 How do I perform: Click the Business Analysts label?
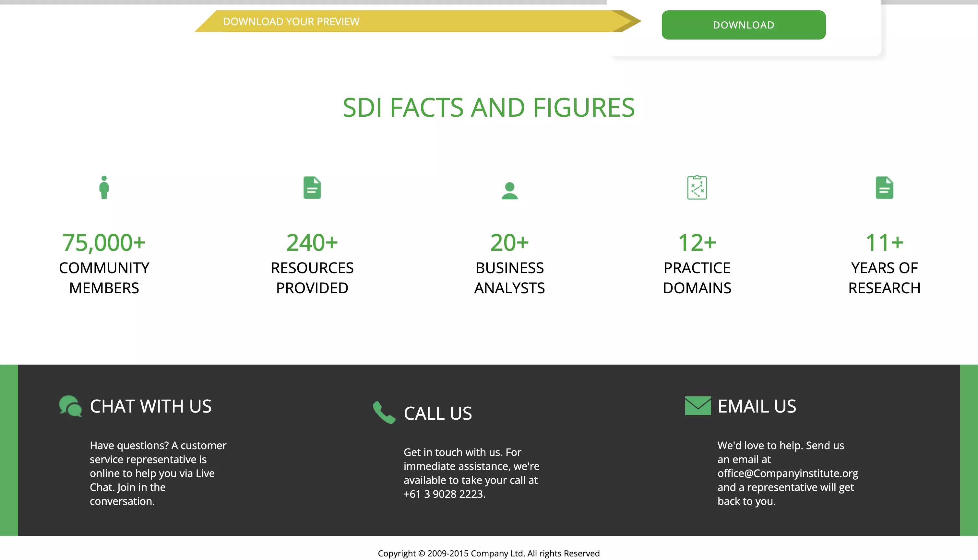(x=509, y=278)
